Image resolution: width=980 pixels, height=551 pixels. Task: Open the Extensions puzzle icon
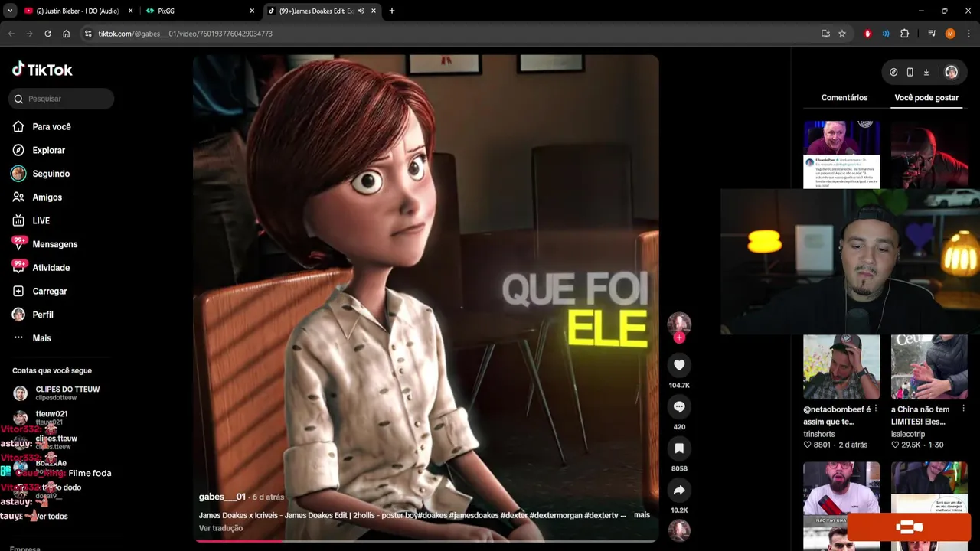[x=904, y=34]
